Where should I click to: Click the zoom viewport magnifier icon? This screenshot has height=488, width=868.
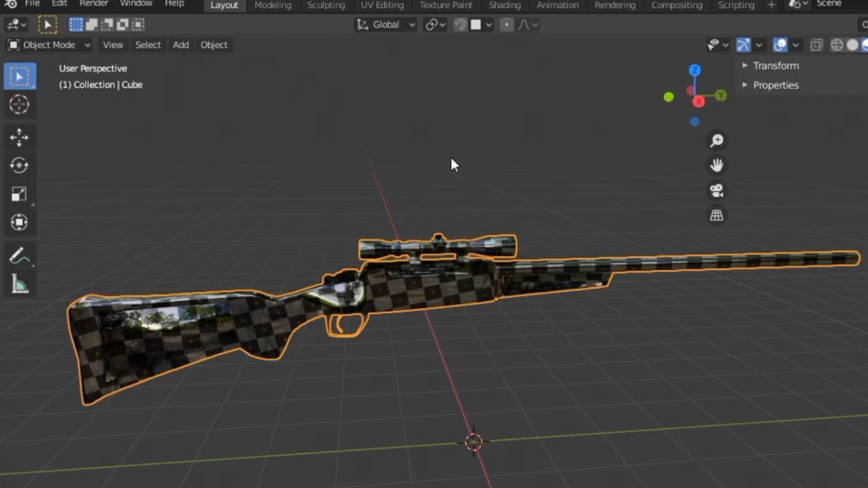[717, 141]
